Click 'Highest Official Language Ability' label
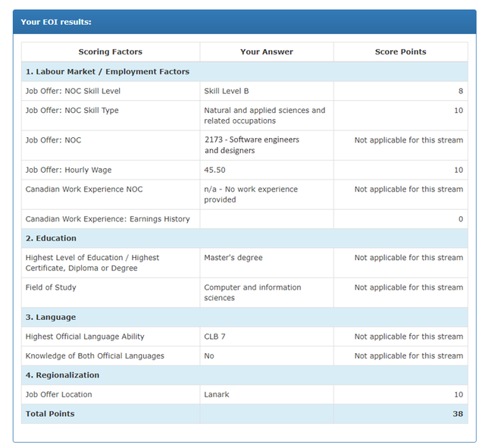 click(85, 337)
